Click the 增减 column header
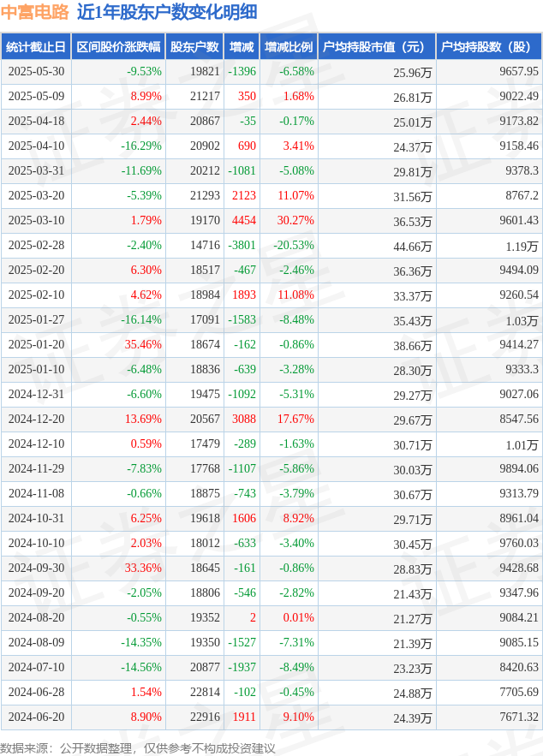Image resolution: width=543 pixels, height=756 pixels. click(242, 47)
